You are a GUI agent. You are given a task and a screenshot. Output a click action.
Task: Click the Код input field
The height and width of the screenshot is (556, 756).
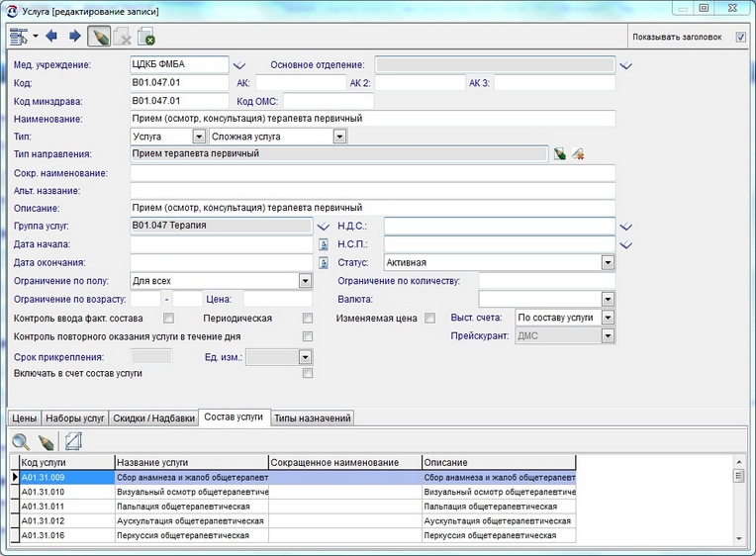pyautogui.click(x=179, y=82)
